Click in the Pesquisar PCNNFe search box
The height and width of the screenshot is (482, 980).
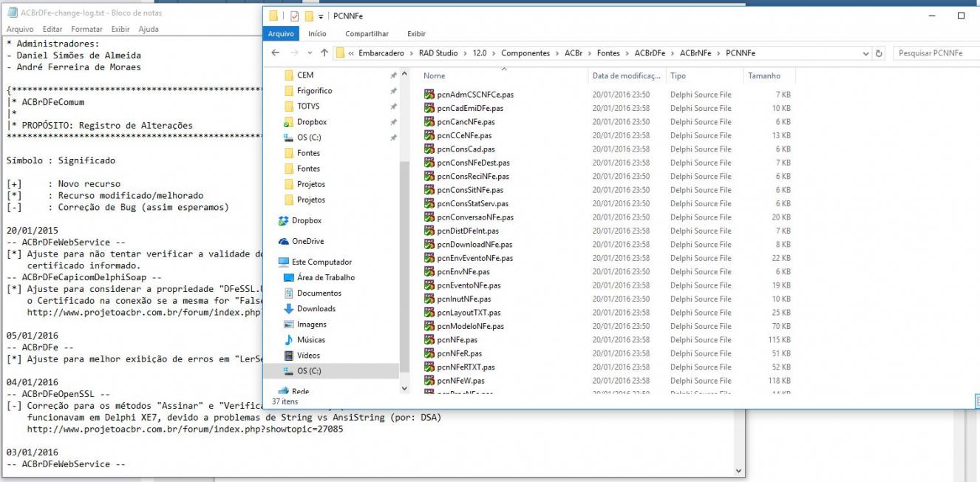click(935, 53)
